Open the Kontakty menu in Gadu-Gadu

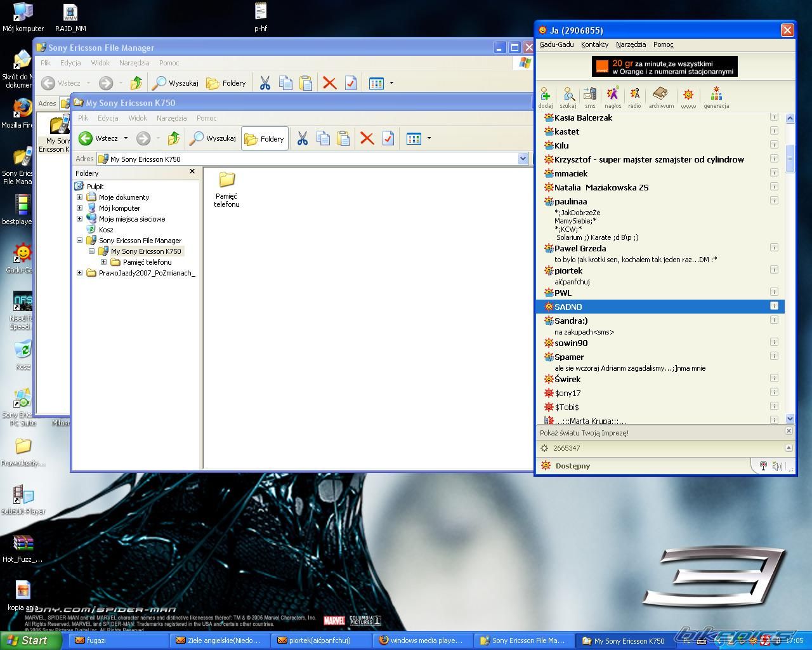click(594, 44)
